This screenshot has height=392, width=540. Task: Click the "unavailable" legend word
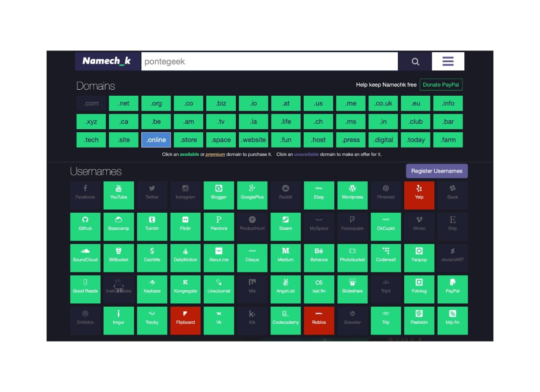click(x=306, y=154)
